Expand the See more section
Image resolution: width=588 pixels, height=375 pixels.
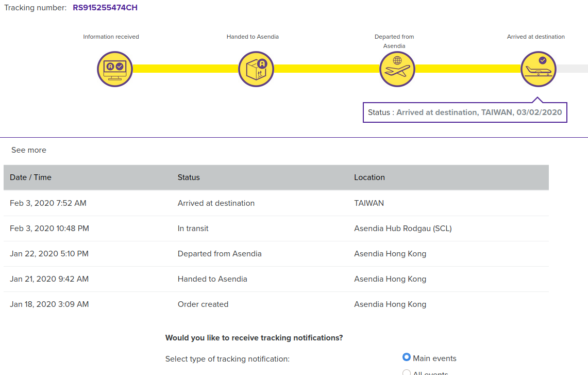(x=29, y=150)
